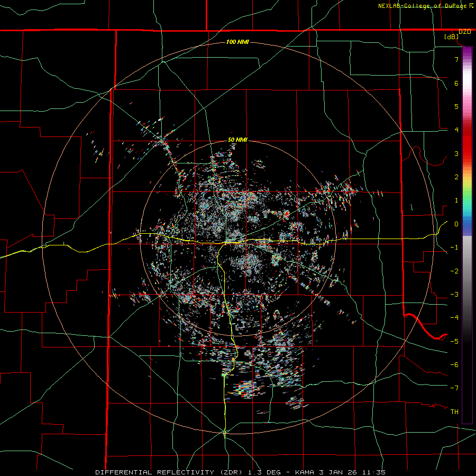Image resolution: width=476 pixels, height=476 pixels.
Task: Click the NEXLAB-College of DuPage credit text
Action: tap(423, 6)
